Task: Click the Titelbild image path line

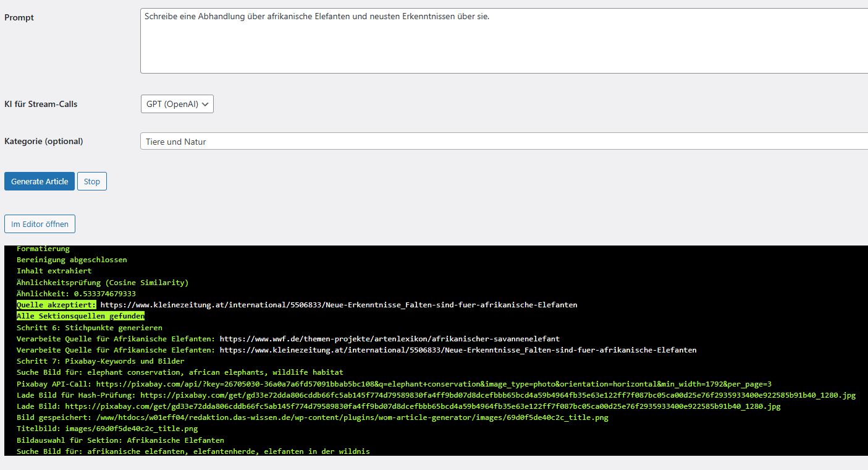Action: tap(107, 429)
